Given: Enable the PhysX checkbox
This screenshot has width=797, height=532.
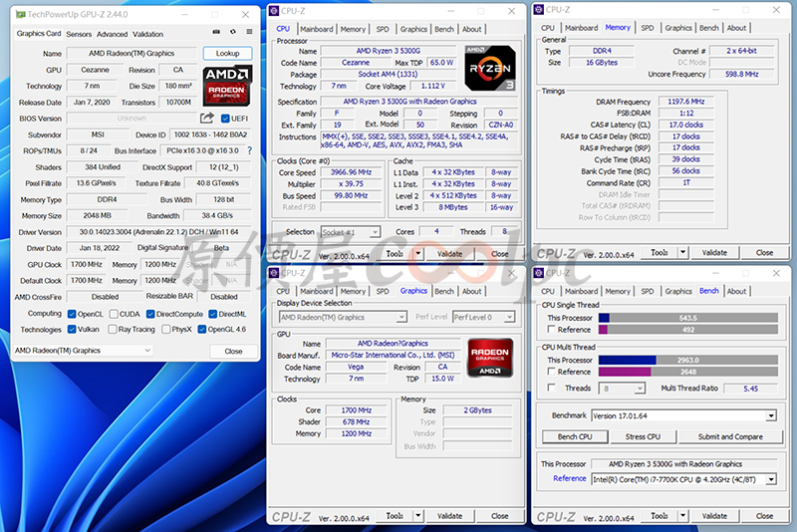Looking at the screenshot, I should coord(165,329).
